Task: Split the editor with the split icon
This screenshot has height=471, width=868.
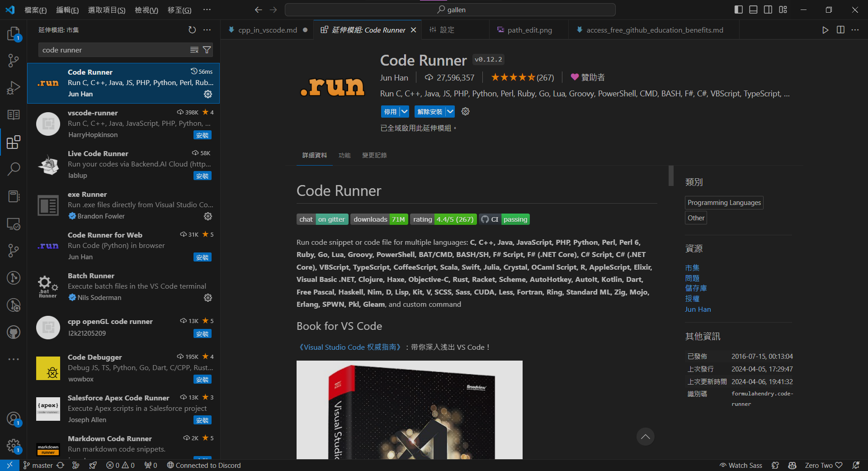Action: [x=840, y=30]
